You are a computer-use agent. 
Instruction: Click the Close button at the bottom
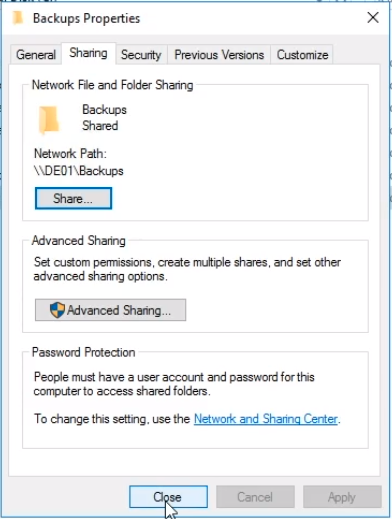click(168, 497)
